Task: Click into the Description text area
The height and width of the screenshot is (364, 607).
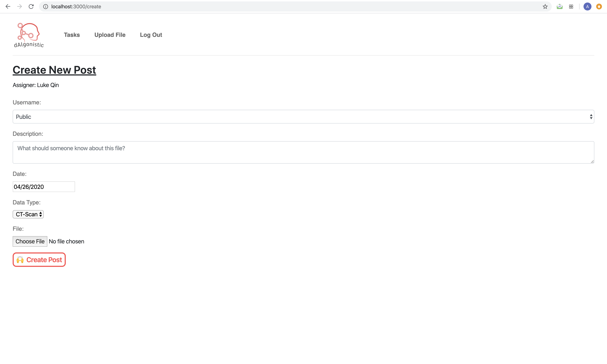Action: click(x=303, y=152)
